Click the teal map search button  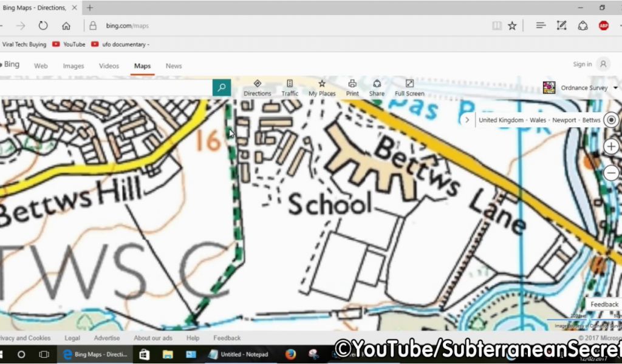tap(221, 87)
